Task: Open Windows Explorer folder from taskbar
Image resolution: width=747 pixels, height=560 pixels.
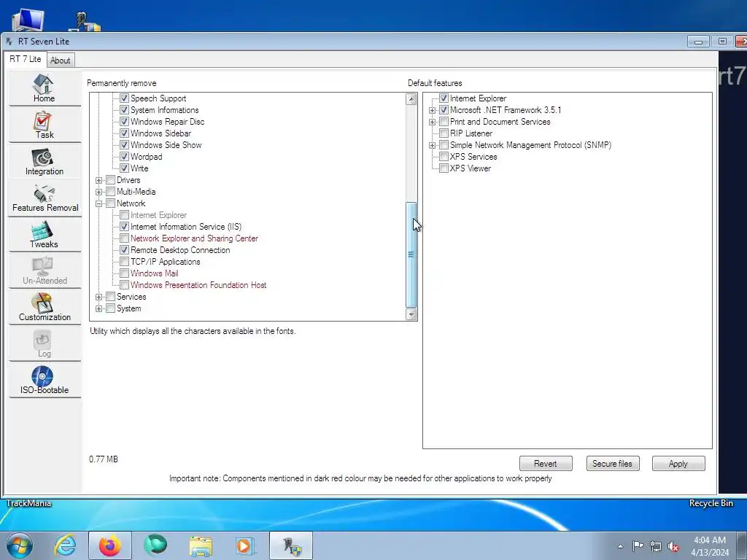Action: (201, 545)
